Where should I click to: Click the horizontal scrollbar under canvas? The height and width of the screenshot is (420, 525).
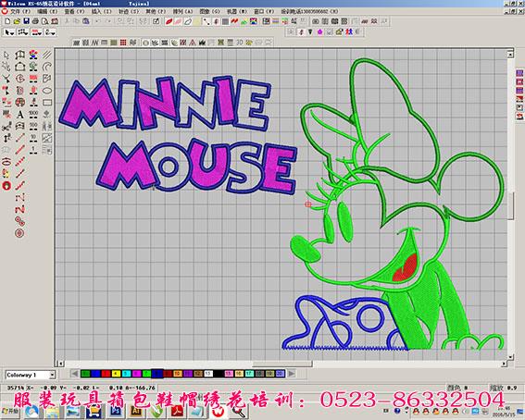point(281,364)
